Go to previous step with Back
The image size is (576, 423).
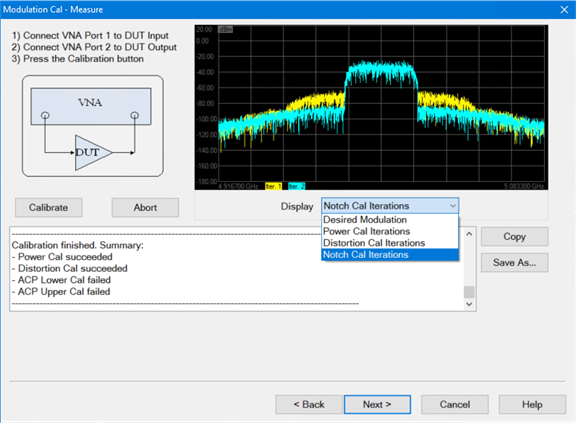pyautogui.click(x=309, y=404)
